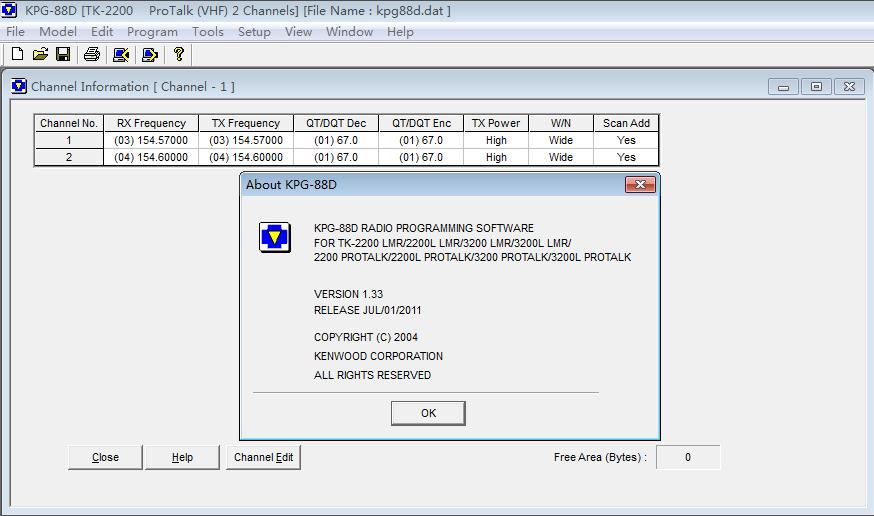The height and width of the screenshot is (516, 874).
Task: Click the Help button below channel table
Action: coord(182,457)
